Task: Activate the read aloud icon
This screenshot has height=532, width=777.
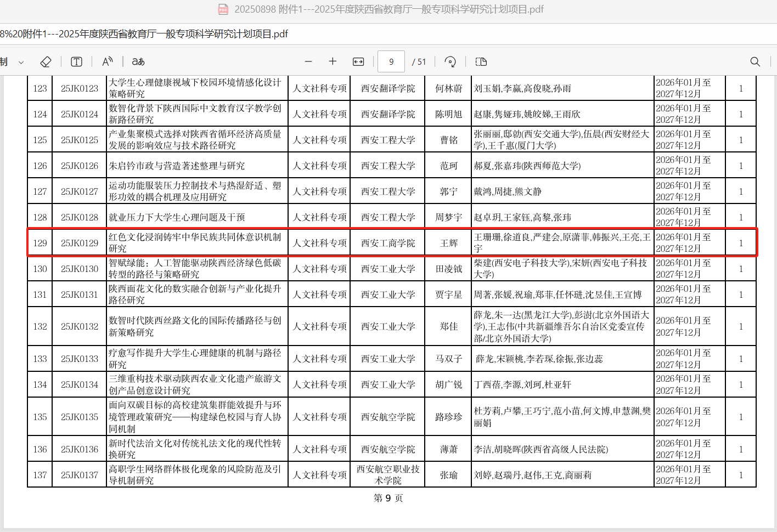Action: 108,61
